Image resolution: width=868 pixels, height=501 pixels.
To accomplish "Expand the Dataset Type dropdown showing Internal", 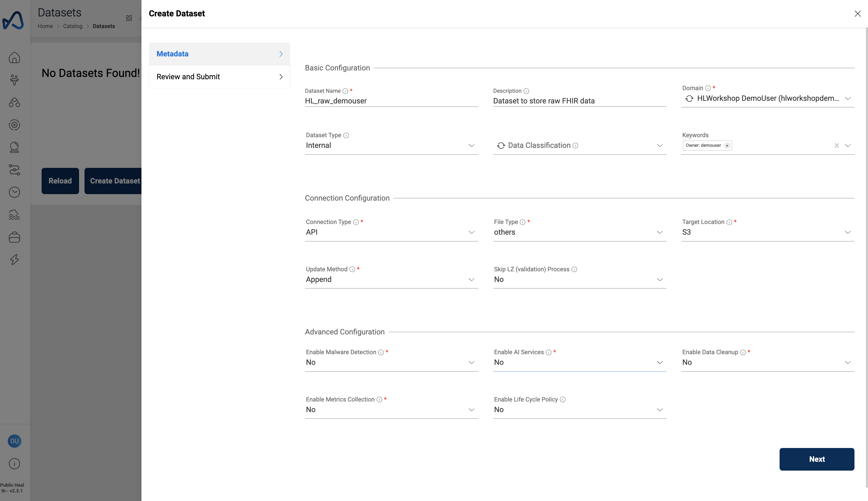I will (x=391, y=146).
